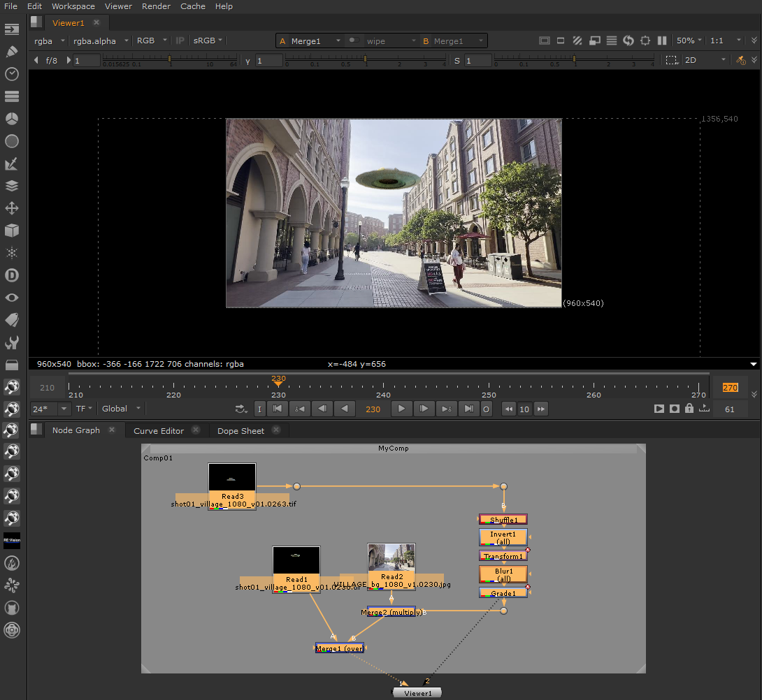The image size is (762, 700).
Task: Open the Merge nodes layers icon
Action: (x=12, y=186)
